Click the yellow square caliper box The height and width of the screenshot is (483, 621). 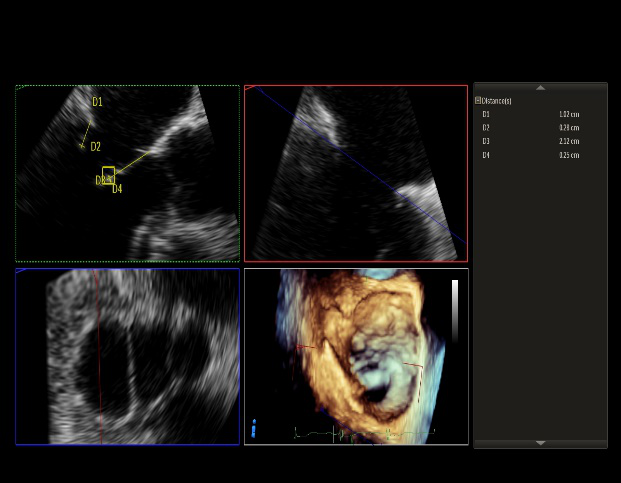[108, 175]
